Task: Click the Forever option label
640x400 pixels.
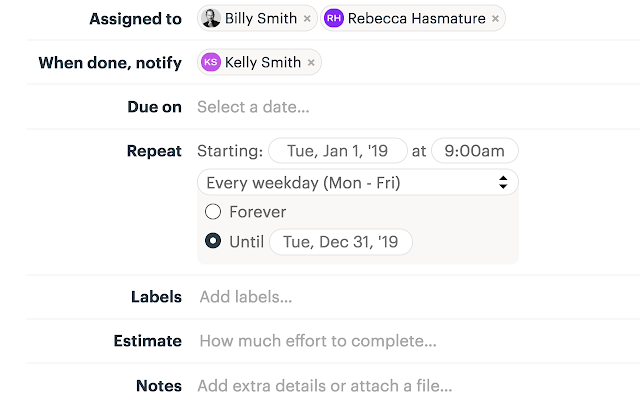Action: [x=258, y=212]
